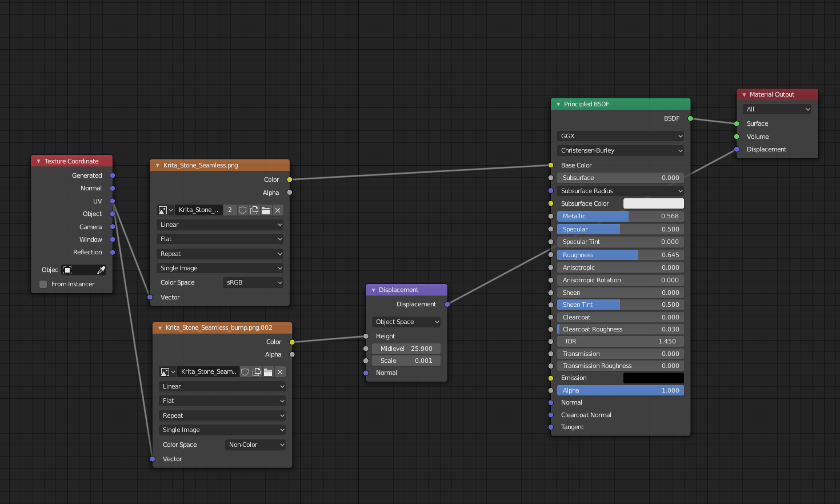Click UV output socket on Texture Coordinate
The image size is (840, 504).
pyautogui.click(x=113, y=201)
